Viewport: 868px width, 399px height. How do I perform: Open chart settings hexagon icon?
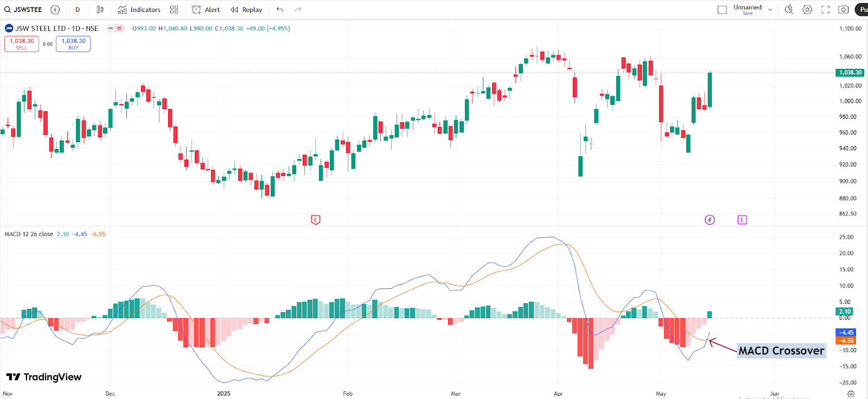tap(807, 10)
